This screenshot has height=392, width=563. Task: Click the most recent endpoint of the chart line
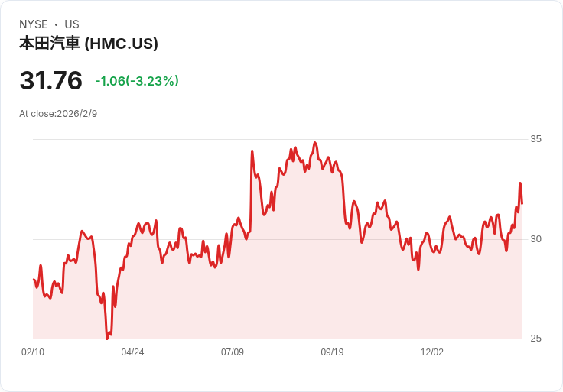click(x=522, y=203)
